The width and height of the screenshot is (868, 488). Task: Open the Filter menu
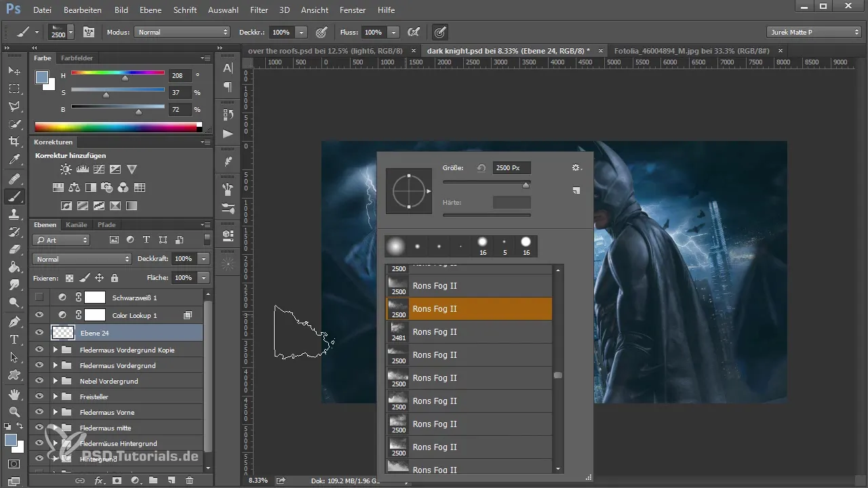coord(258,10)
